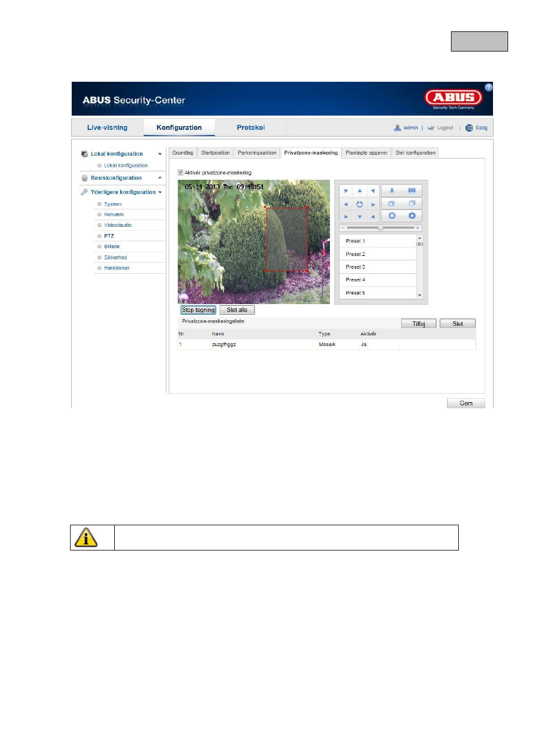Image resolution: width=535 pixels, height=756 pixels.
Task: Expand Basiskonfiguration section chevron
Action: tap(160, 178)
